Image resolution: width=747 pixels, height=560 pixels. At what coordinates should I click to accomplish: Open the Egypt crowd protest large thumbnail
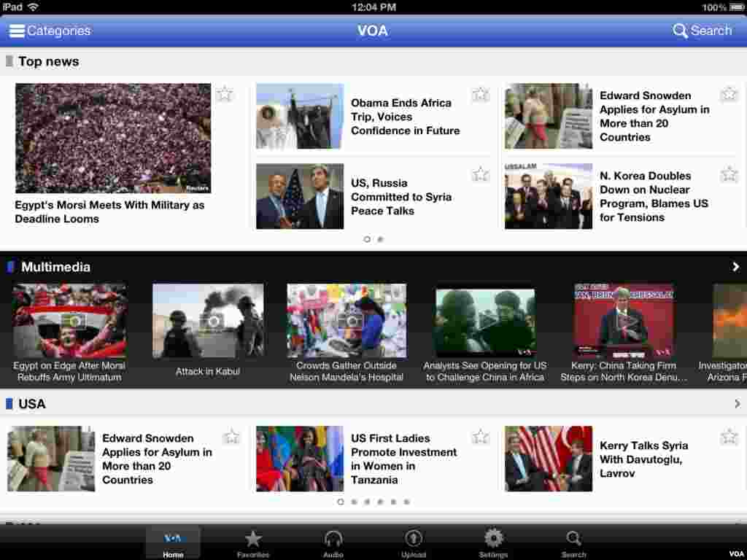(x=113, y=138)
